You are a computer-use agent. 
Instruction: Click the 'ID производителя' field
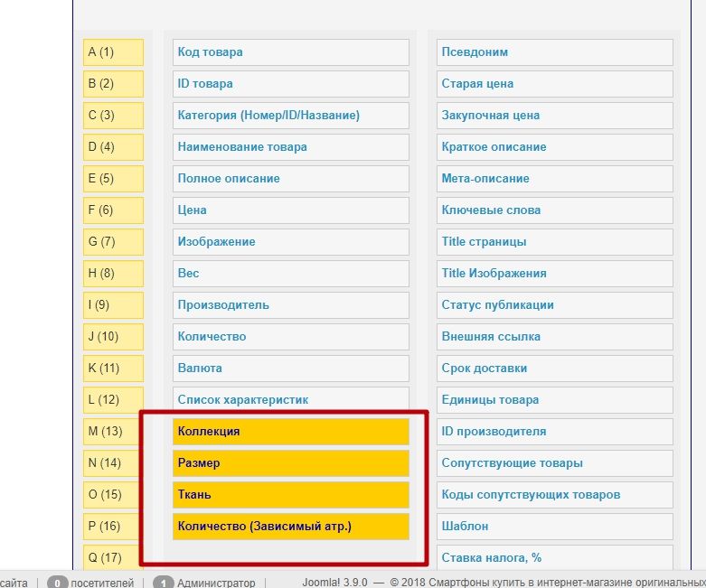(x=555, y=432)
